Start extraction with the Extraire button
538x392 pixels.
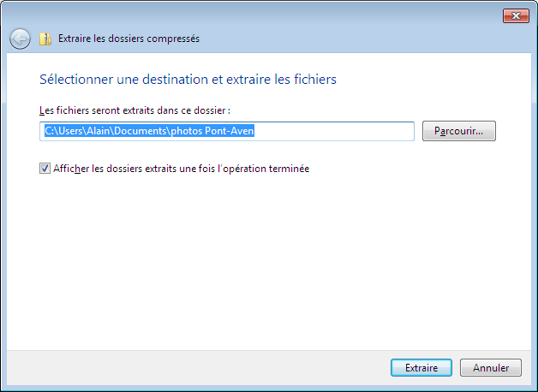(421, 368)
